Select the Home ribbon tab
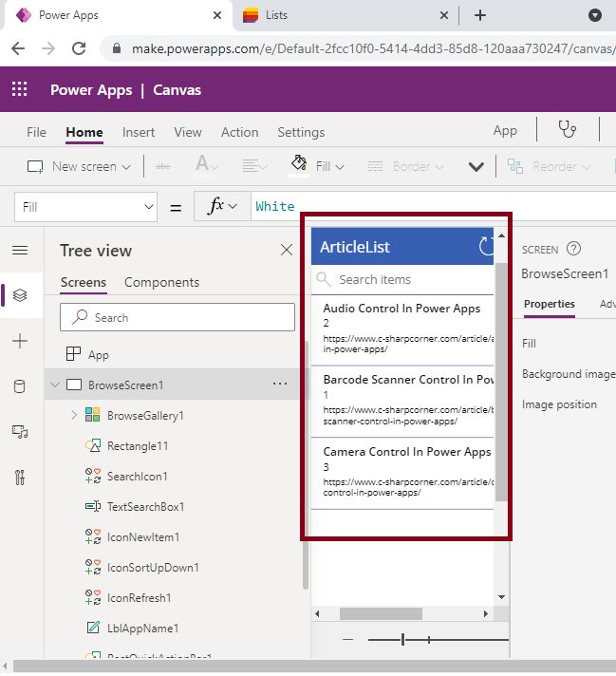 pyautogui.click(x=84, y=132)
